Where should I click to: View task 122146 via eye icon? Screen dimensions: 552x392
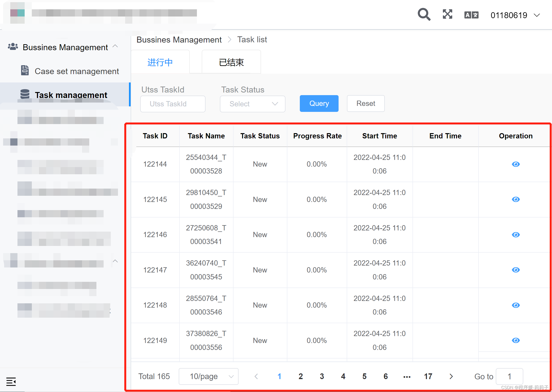pos(516,235)
